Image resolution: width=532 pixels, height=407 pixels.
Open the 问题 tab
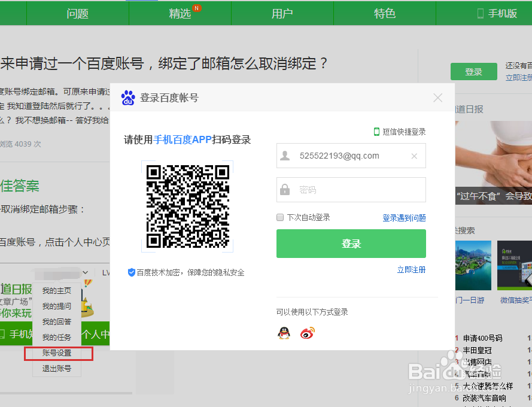point(78,13)
